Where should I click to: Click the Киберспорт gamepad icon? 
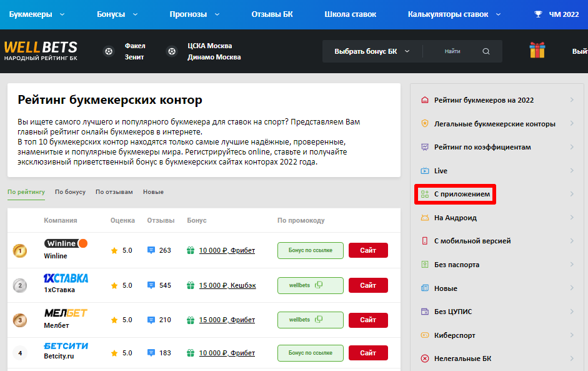click(425, 335)
